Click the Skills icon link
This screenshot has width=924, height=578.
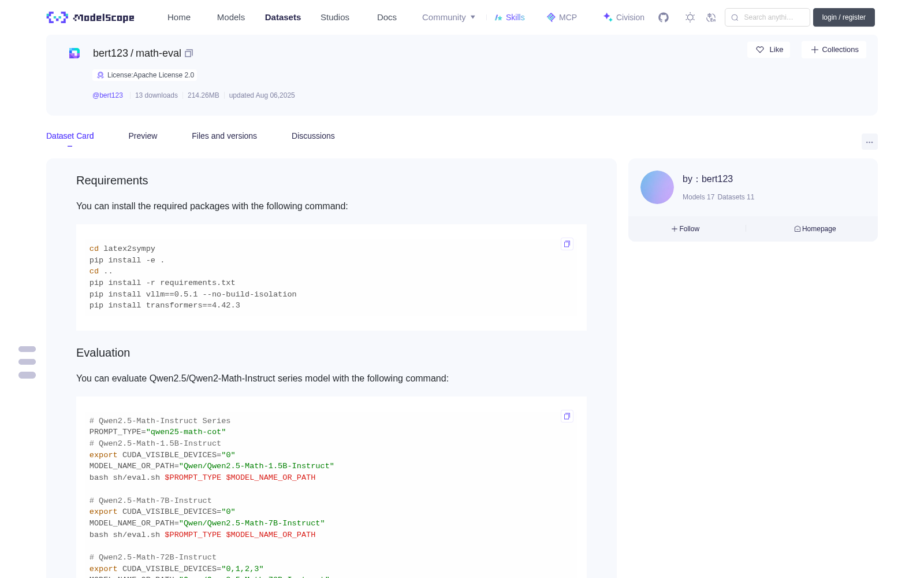point(509,17)
